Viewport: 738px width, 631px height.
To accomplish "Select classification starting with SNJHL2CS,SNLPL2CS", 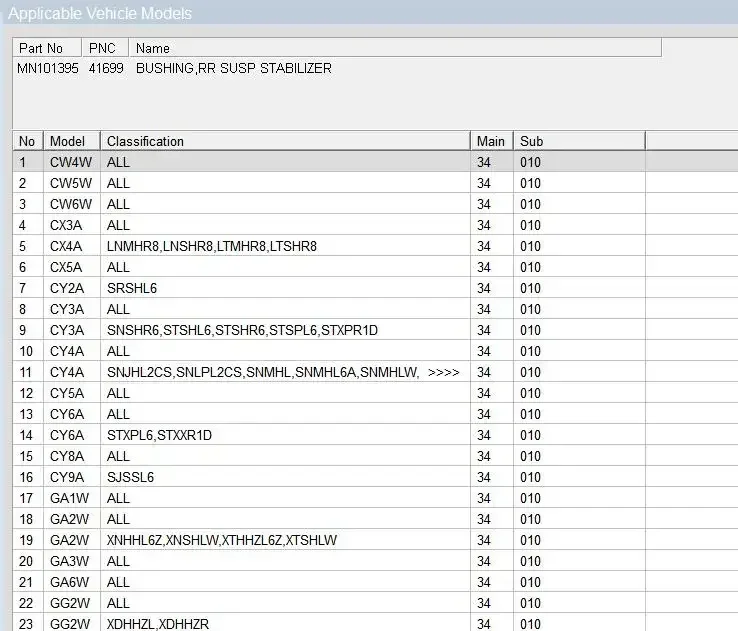I will (263, 372).
